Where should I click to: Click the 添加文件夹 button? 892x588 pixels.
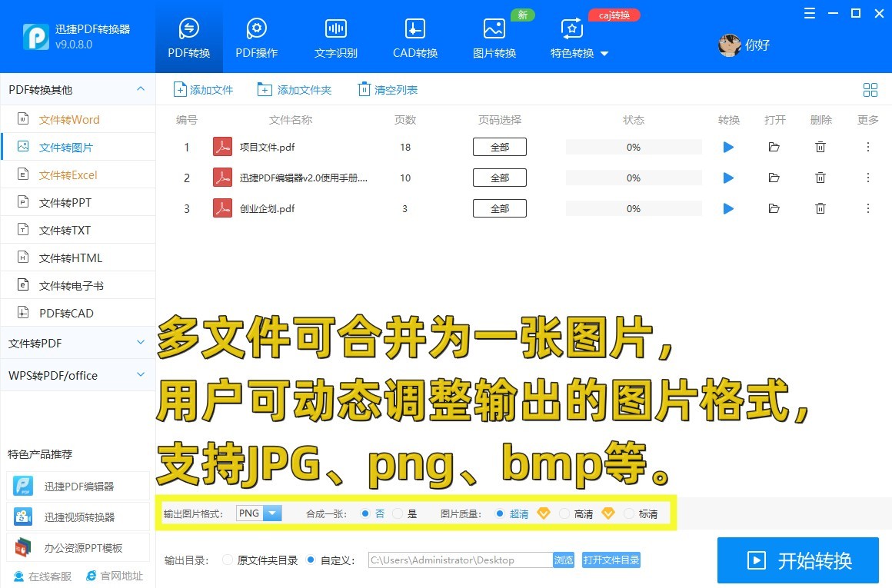click(x=294, y=90)
